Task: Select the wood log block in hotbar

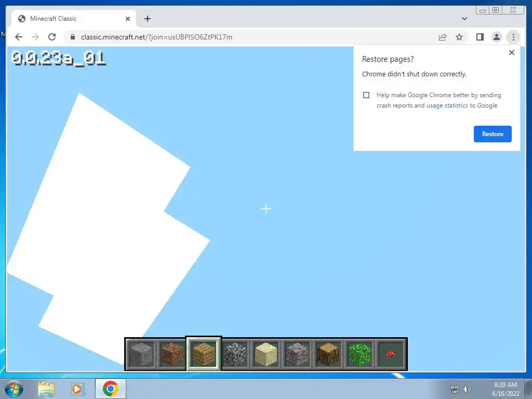Action: click(x=328, y=354)
